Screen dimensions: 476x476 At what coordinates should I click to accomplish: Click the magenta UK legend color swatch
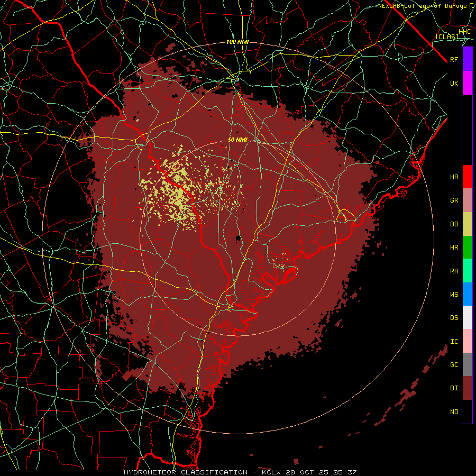pos(467,83)
